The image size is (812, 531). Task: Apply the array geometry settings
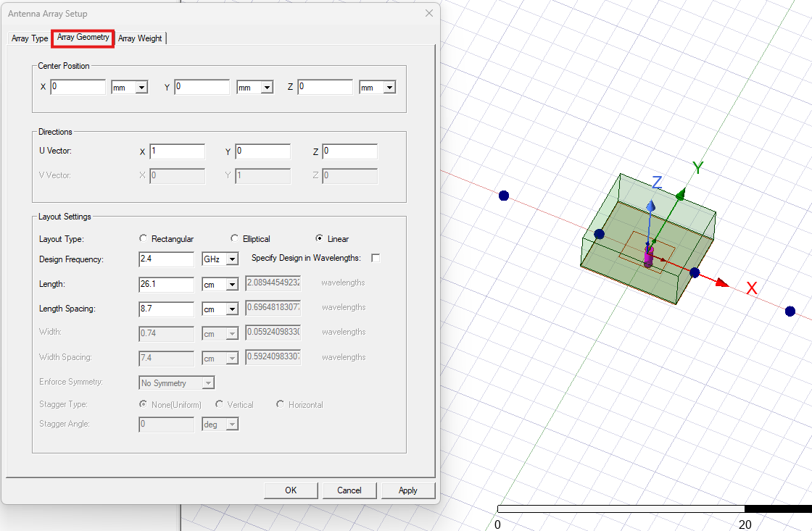pos(408,490)
